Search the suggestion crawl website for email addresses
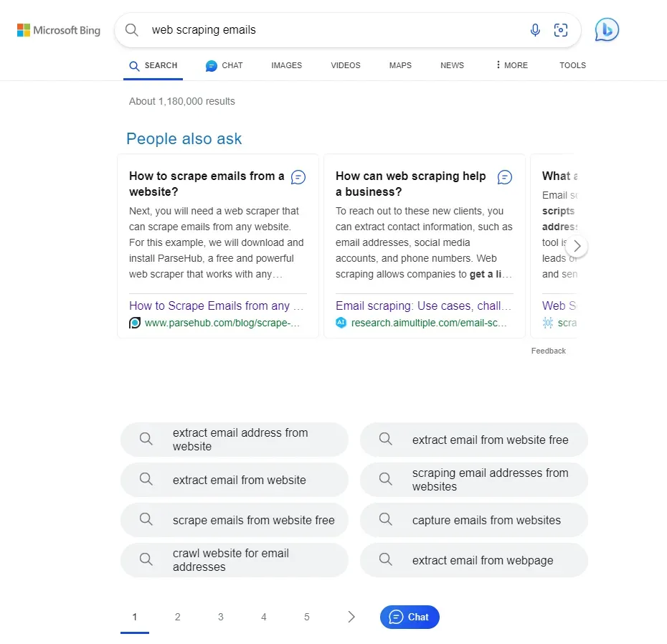667x644 pixels. click(x=235, y=560)
